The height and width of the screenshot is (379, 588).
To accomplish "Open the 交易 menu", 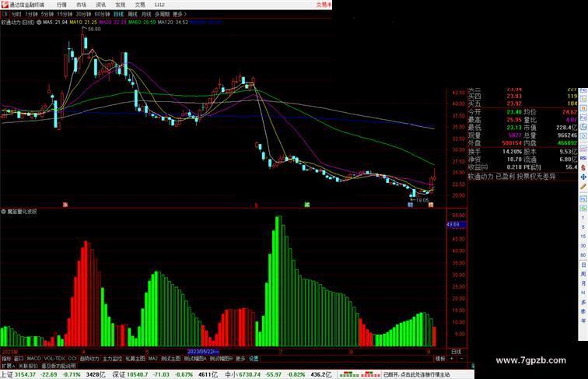I will click(x=140, y=5).
